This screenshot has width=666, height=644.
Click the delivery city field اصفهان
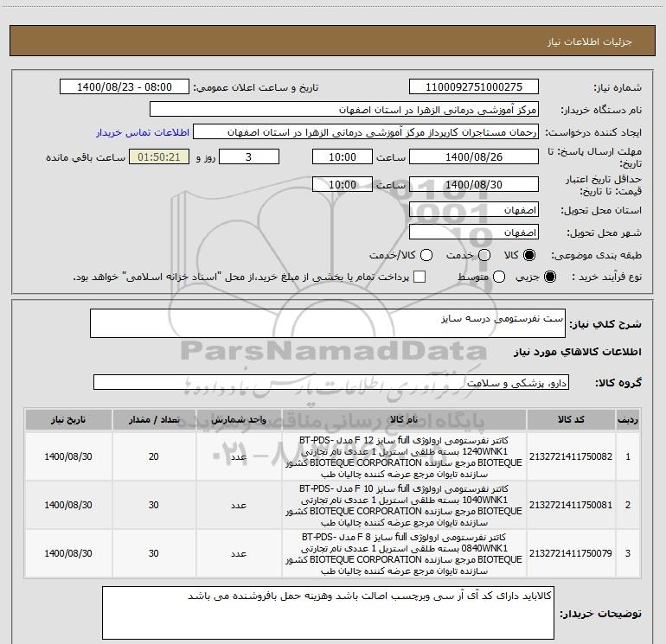pos(474,233)
